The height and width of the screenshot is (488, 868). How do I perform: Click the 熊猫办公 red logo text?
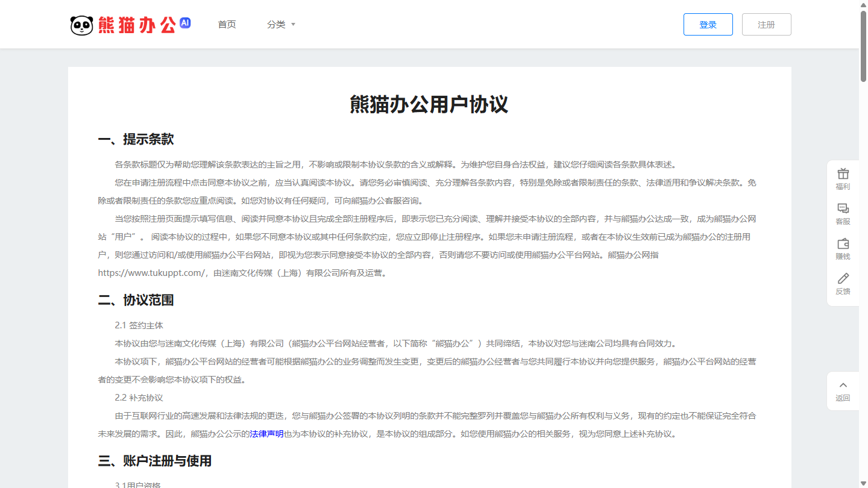tap(137, 25)
